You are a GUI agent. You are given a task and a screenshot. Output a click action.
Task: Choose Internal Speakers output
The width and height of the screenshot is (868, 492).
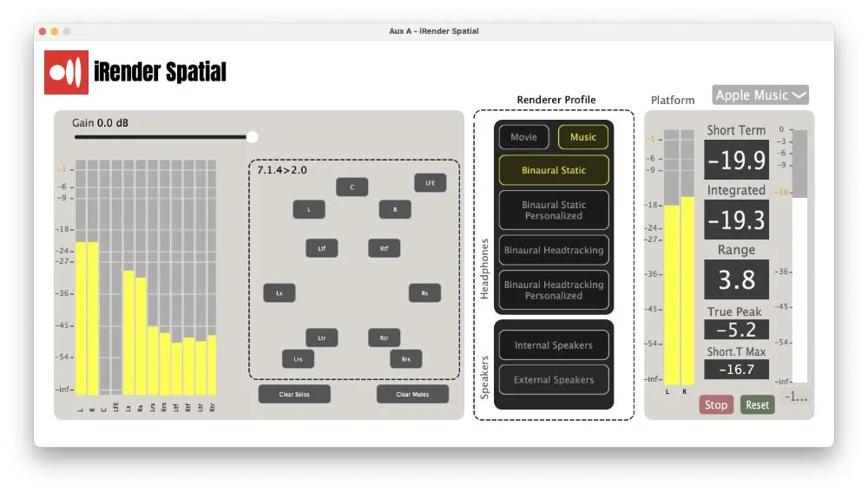[554, 345]
